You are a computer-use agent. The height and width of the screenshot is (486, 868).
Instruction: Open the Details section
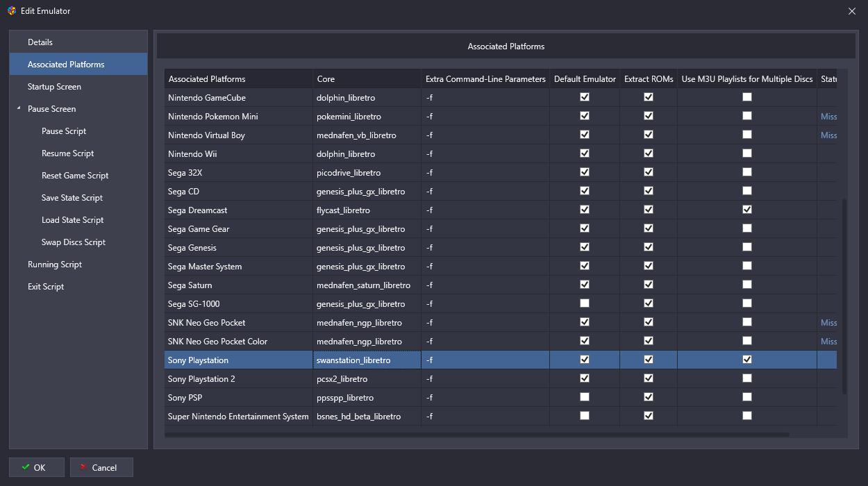pyautogui.click(x=78, y=42)
